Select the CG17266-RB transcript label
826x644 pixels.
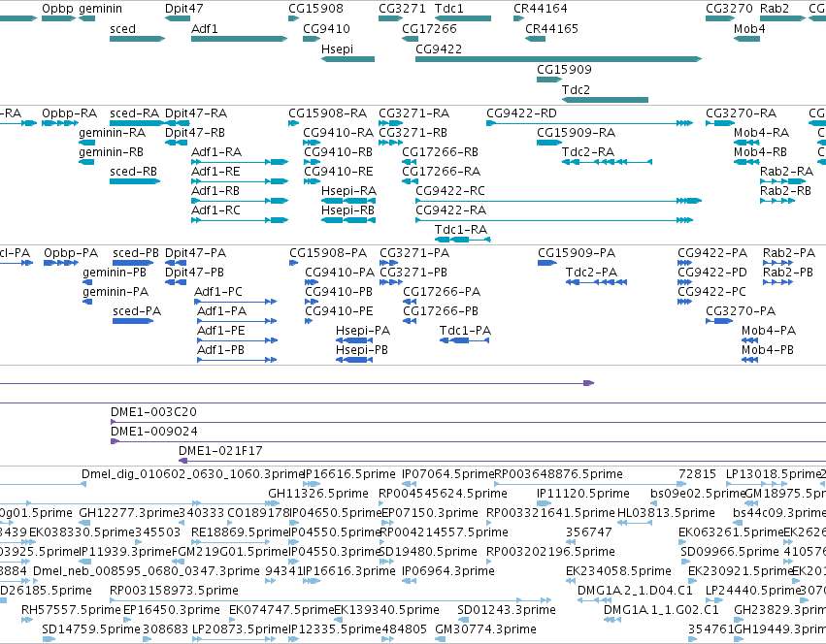(x=440, y=152)
